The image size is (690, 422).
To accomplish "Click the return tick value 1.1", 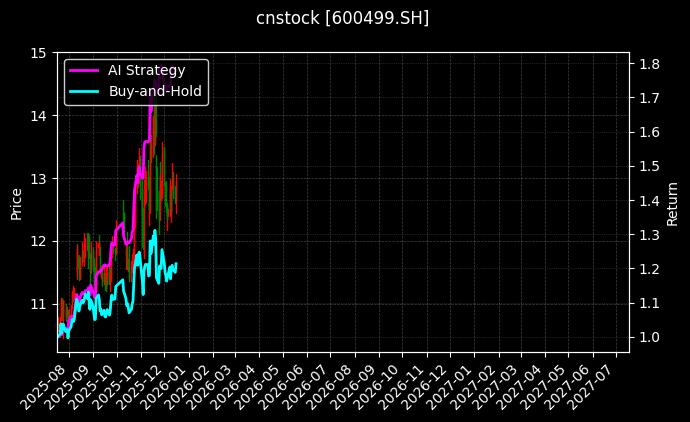I will [650, 303].
